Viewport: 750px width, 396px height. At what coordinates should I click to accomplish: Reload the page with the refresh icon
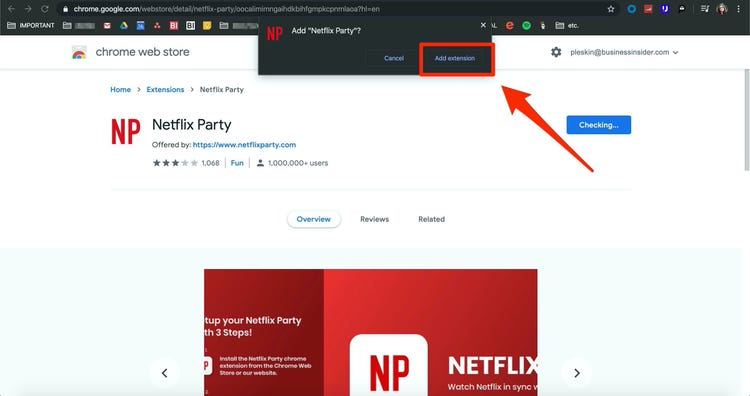(x=44, y=9)
